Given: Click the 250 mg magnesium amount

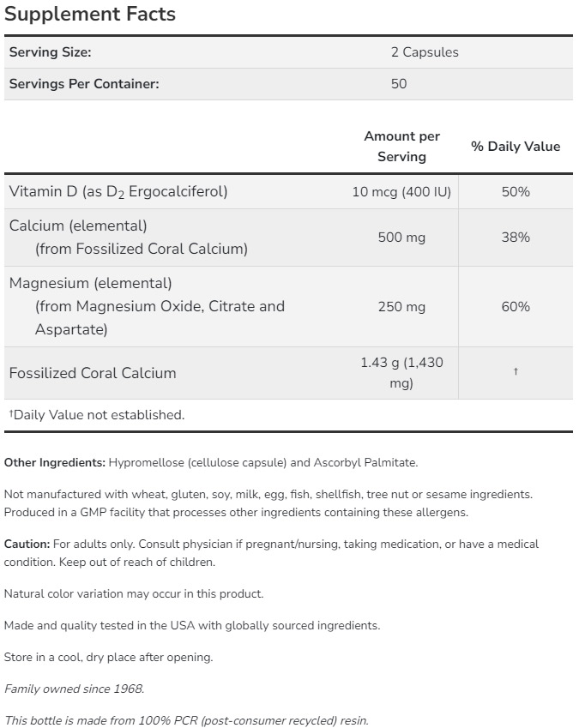Looking at the screenshot, I should click(x=401, y=307).
